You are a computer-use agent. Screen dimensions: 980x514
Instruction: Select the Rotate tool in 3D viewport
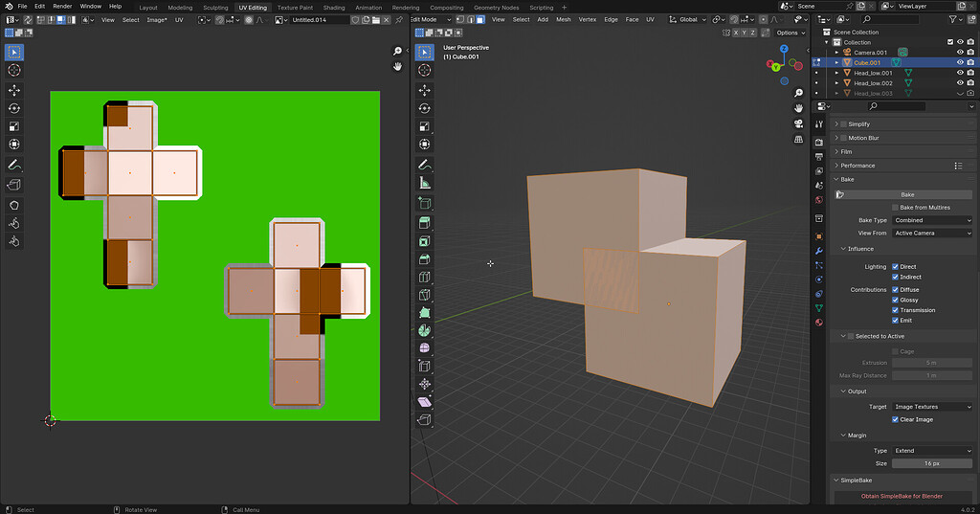(424, 108)
